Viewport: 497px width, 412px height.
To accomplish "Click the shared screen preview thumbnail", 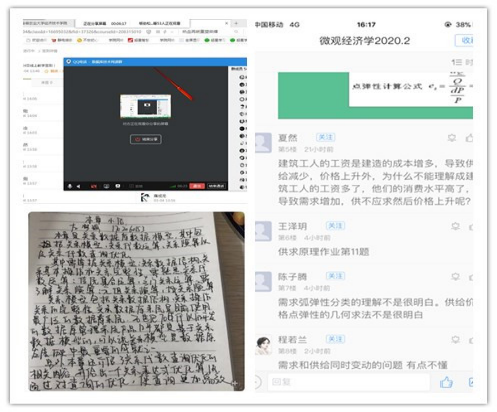I will [146, 106].
